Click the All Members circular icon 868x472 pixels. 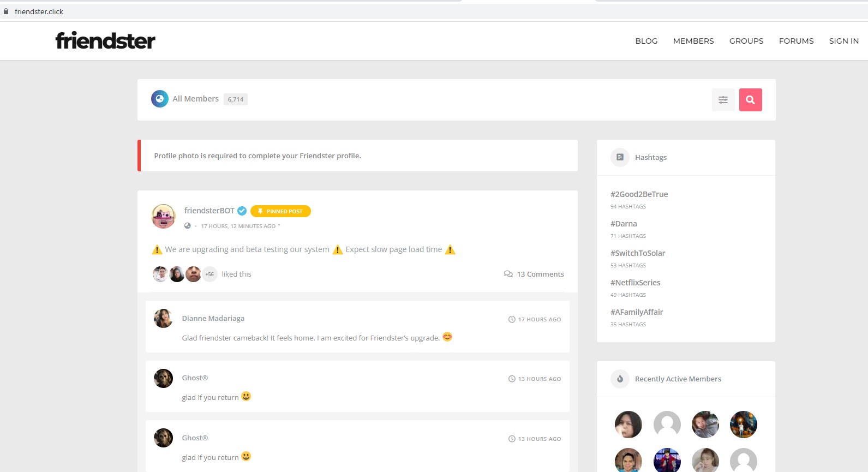[x=159, y=99]
